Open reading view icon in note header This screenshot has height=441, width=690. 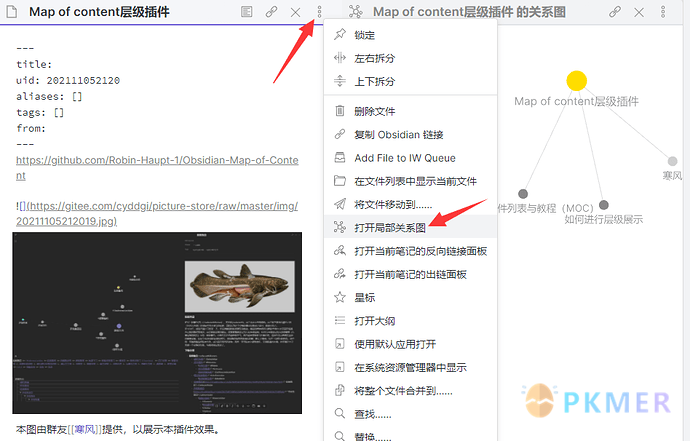[x=247, y=12]
